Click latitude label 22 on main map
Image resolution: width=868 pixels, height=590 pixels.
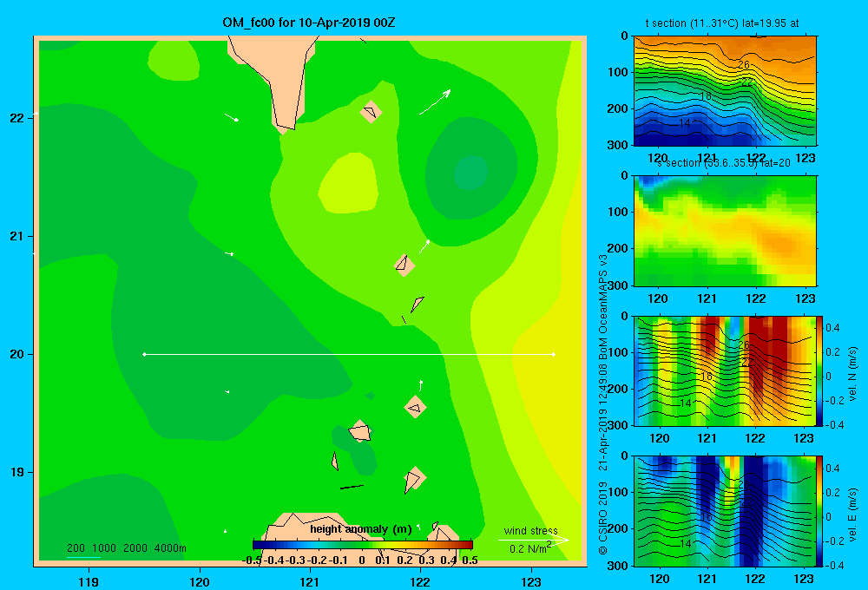point(17,118)
